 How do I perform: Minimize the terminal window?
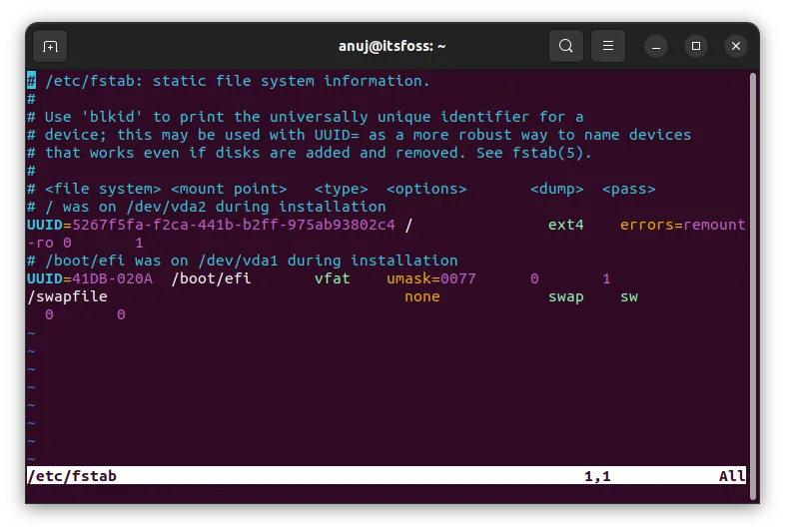(x=656, y=46)
